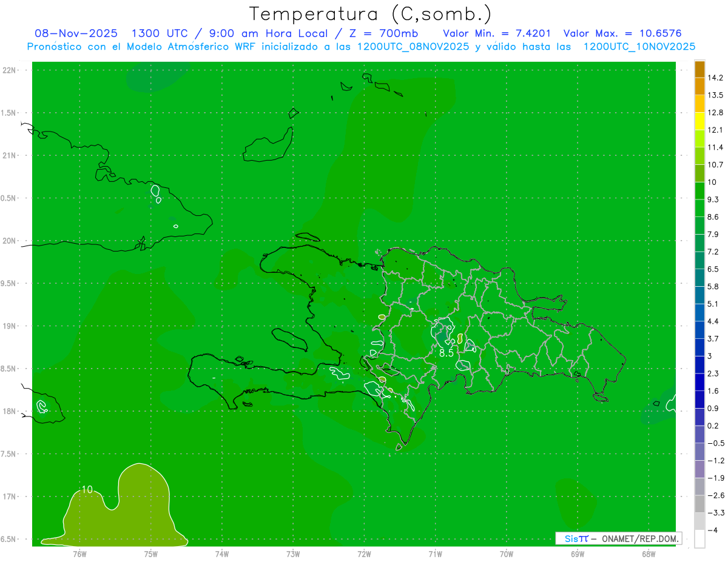Click the olive green swatch between 10 and 10.7
Image resolution: width=728 pixels, height=562 pixels.
tap(699, 173)
